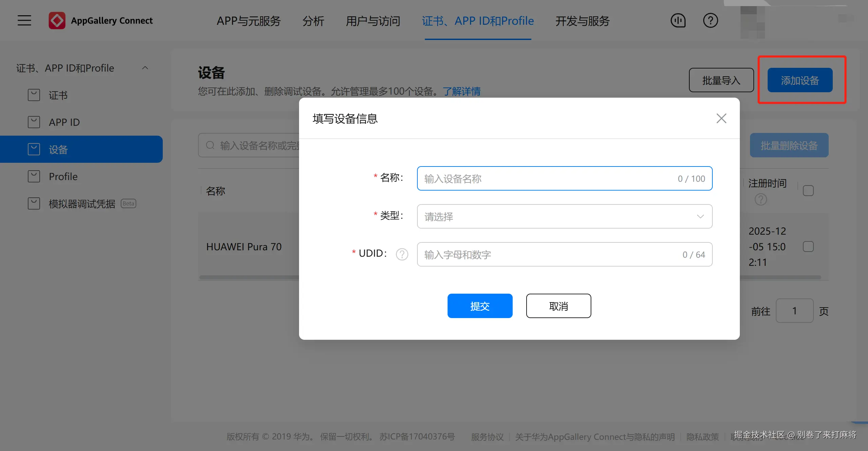Click the 模拟器调试凭据 sidebar icon
868x451 pixels.
point(34,203)
